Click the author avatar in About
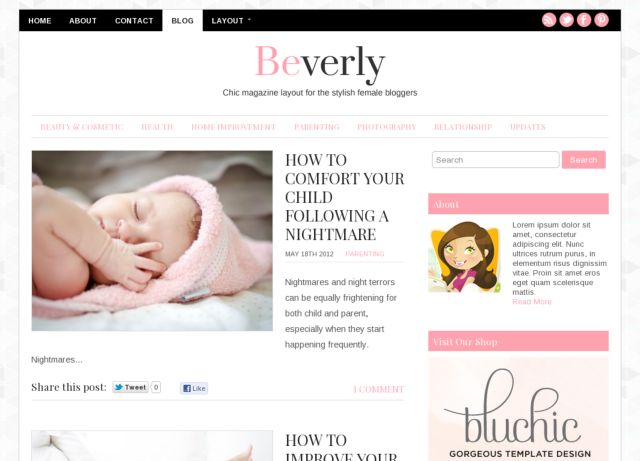The width and height of the screenshot is (640, 461). (465, 256)
